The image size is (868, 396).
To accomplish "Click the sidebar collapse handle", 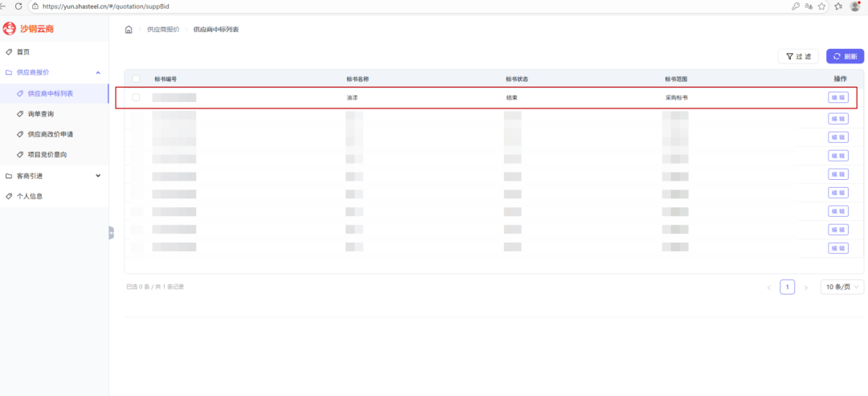I will point(111,232).
